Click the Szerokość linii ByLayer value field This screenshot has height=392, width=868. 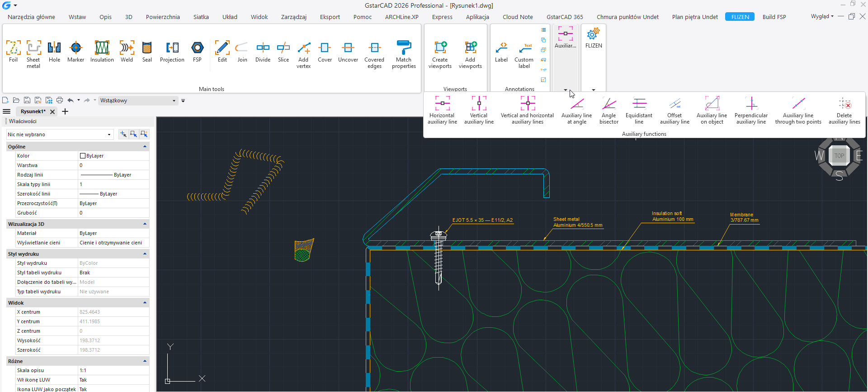pos(113,194)
